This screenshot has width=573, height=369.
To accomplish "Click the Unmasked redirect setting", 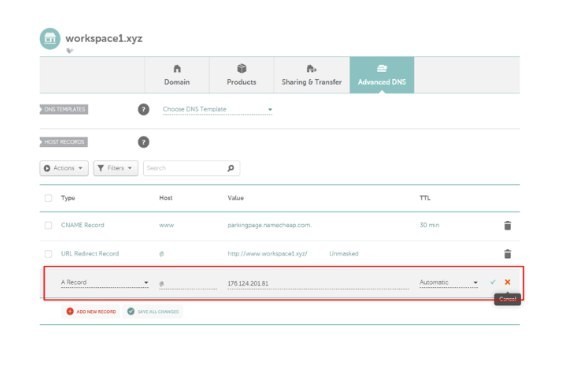I will pyautogui.click(x=344, y=254).
